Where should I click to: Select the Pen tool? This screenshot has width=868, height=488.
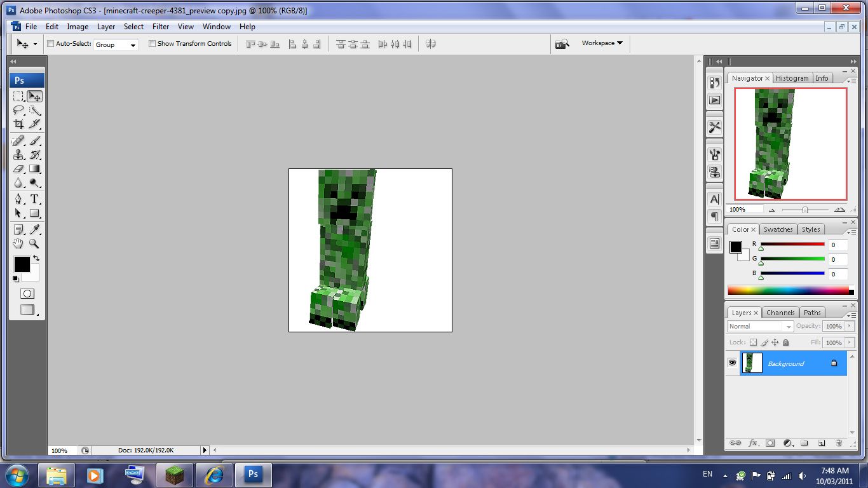coord(18,200)
